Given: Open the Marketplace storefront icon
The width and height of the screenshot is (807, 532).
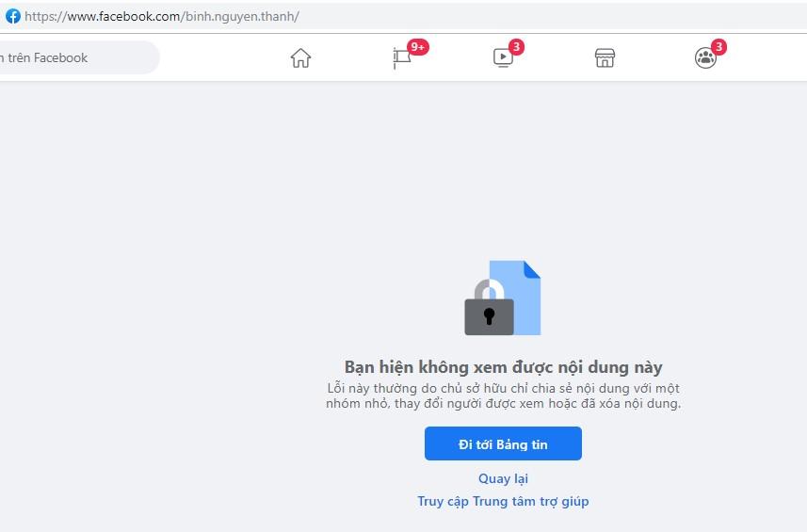Looking at the screenshot, I should 605,57.
